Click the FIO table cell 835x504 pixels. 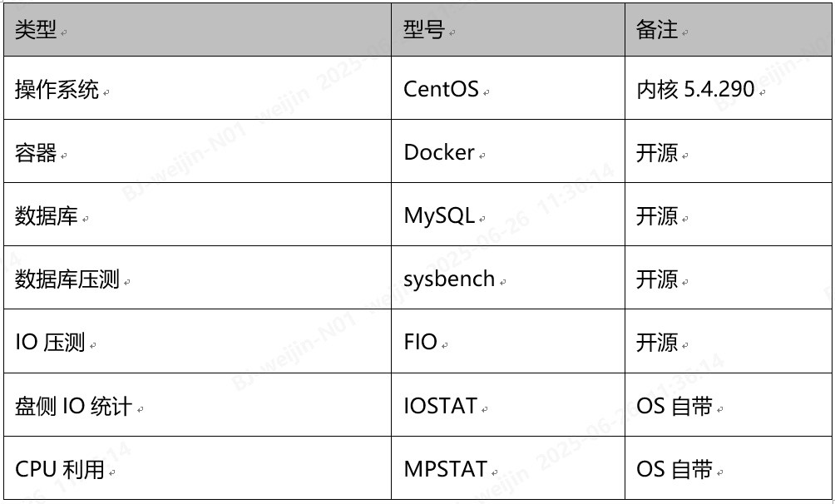(x=421, y=343)
